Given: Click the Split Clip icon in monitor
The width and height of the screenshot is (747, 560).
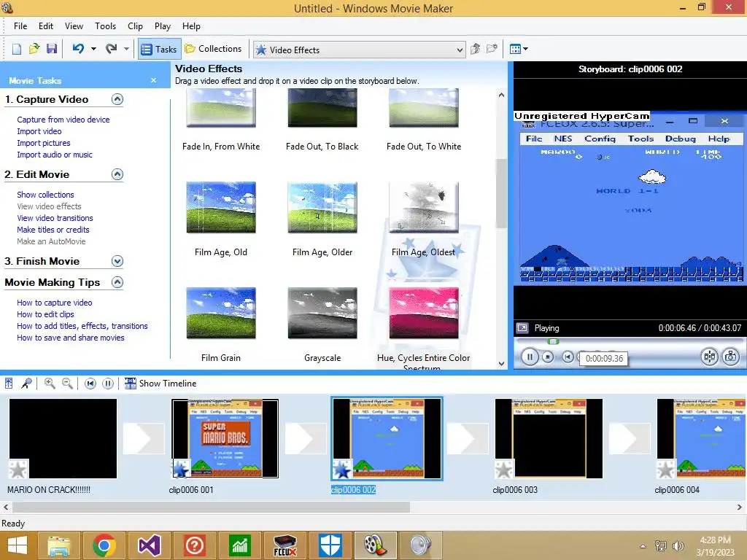Looking at the screenshot, I should tap(709, 357).
